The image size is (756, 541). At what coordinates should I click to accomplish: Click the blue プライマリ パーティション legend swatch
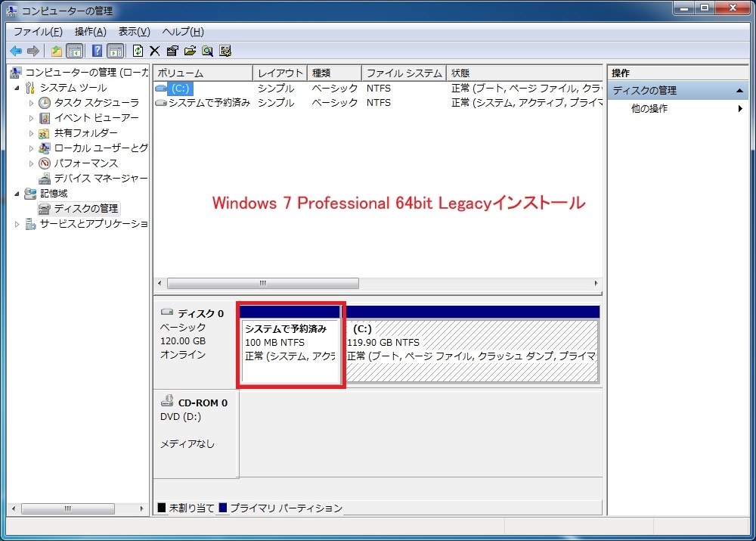[x=223, y=508]
